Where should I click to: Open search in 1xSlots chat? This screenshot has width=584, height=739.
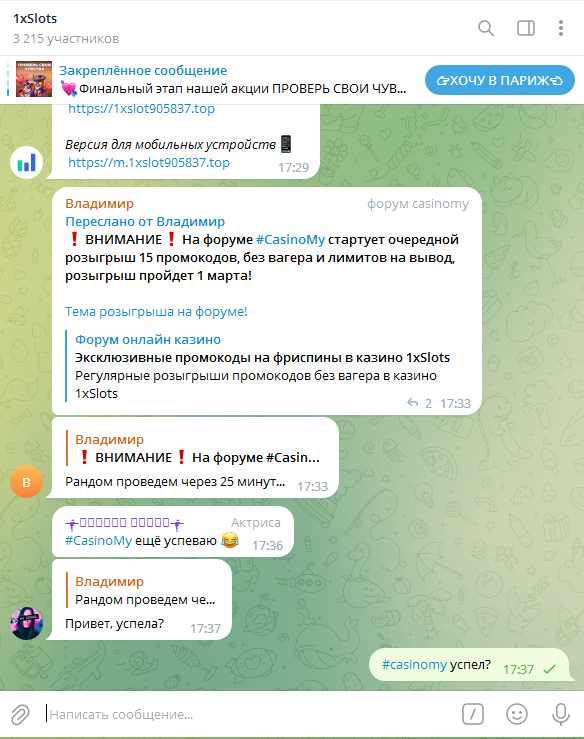486,28
